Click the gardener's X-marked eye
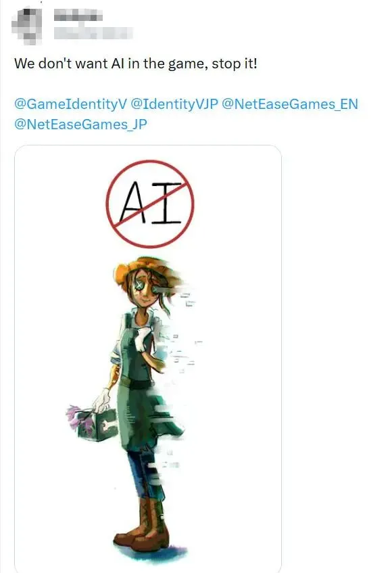Screen dimensions: 392x573 [x=139, y=285]
